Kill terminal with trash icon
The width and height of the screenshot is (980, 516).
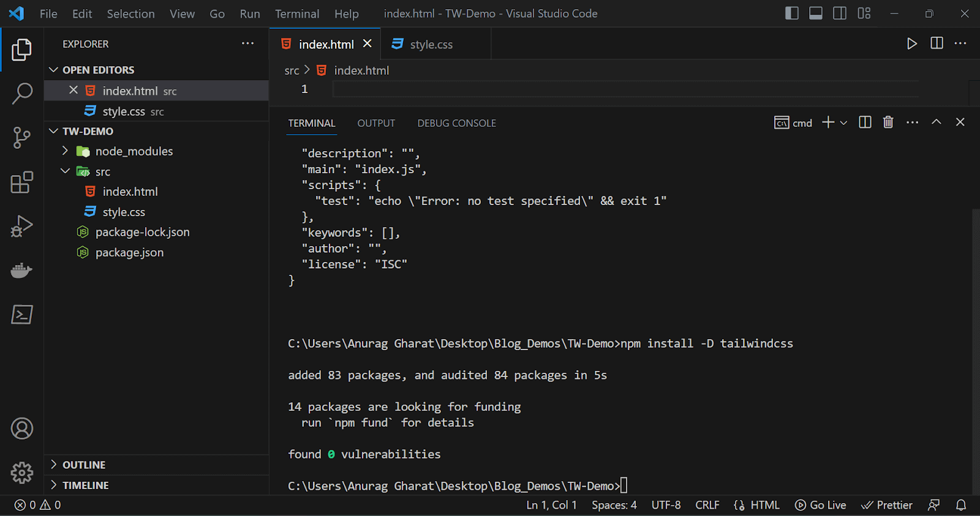tap(888, 122)
